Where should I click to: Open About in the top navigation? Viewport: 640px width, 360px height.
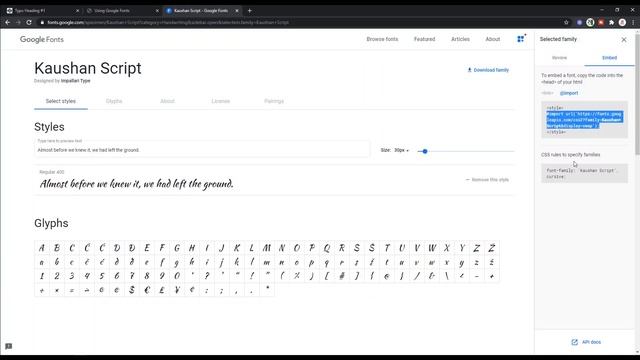[493, 39]
